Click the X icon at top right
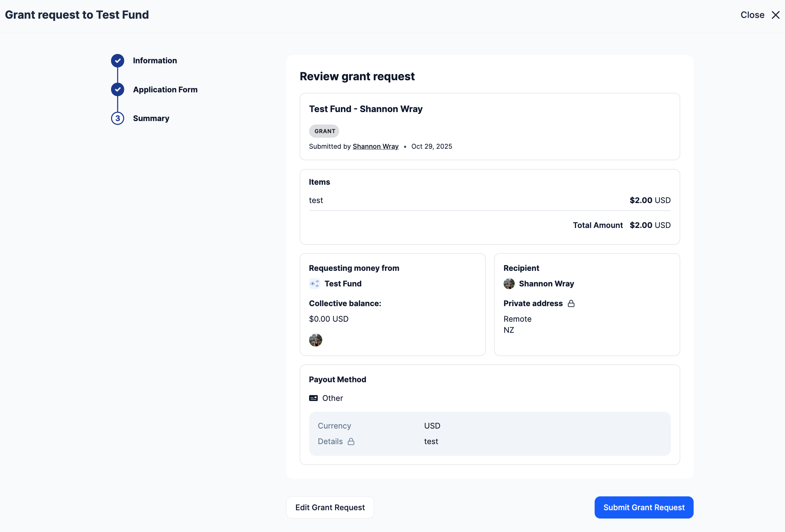Screen dimensions: 785x532 (x=776, y=15)
